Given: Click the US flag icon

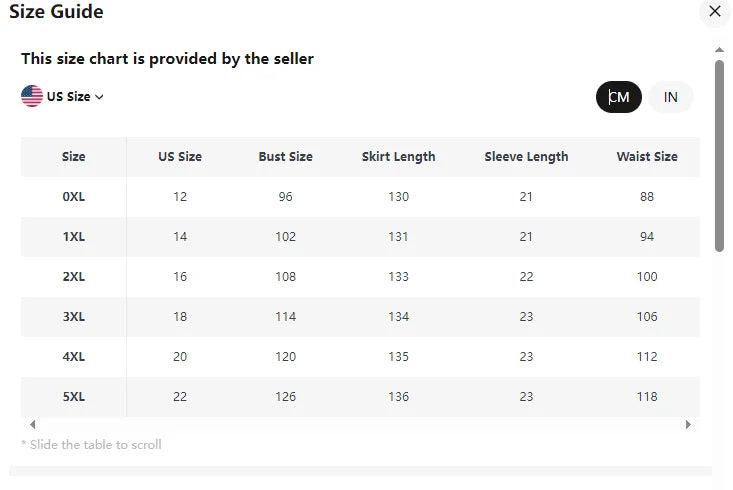Looking at the screenshot, I should [32, 96].
